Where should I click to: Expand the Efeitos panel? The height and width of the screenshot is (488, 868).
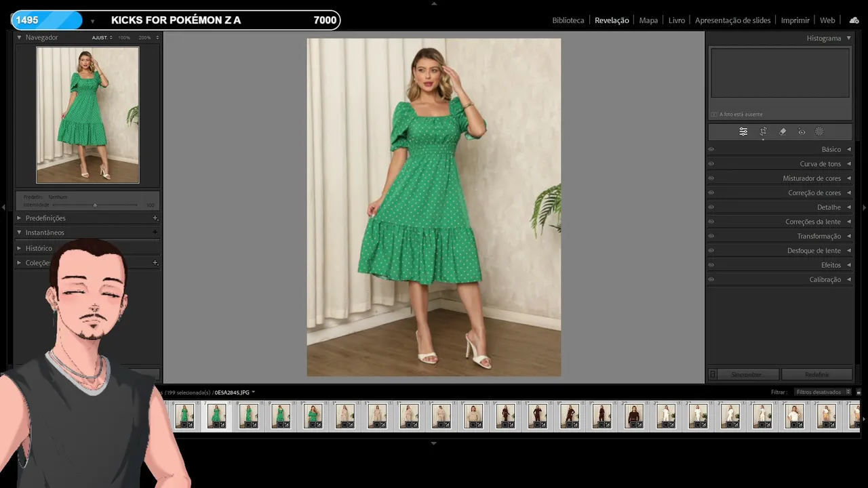[848, 265]
